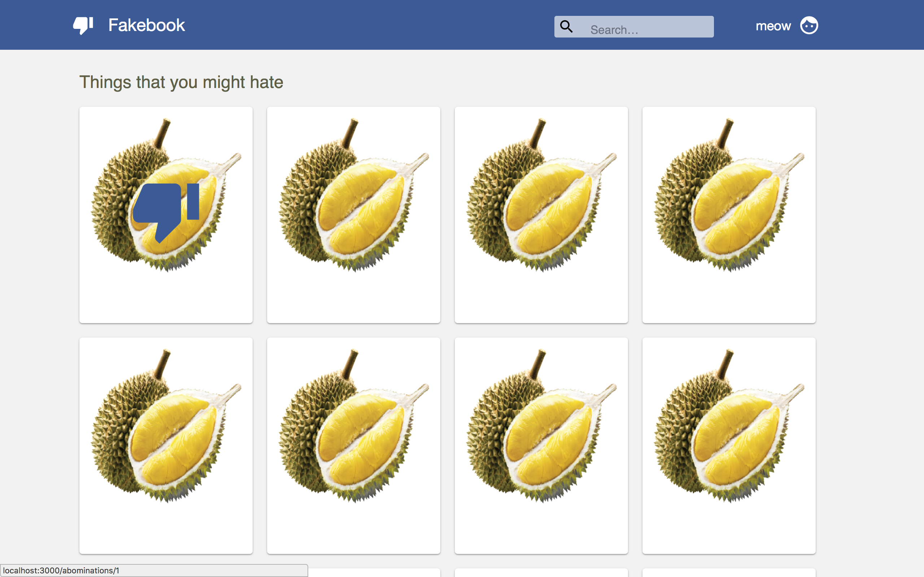The image size is (924, 577).
Task: Open the second durian card in row one
Action: (x=354, y=215)
